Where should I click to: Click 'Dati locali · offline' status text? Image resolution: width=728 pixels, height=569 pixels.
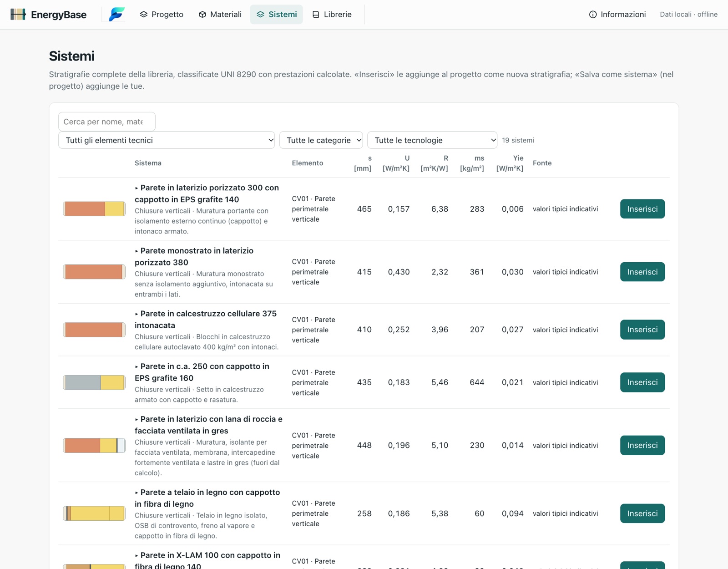point(689,15)
